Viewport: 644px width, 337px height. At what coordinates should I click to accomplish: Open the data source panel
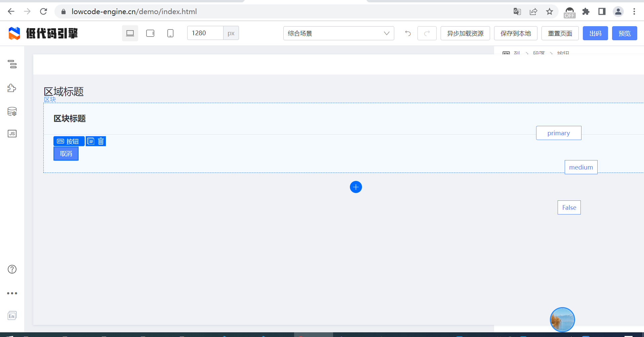[12, 111]
